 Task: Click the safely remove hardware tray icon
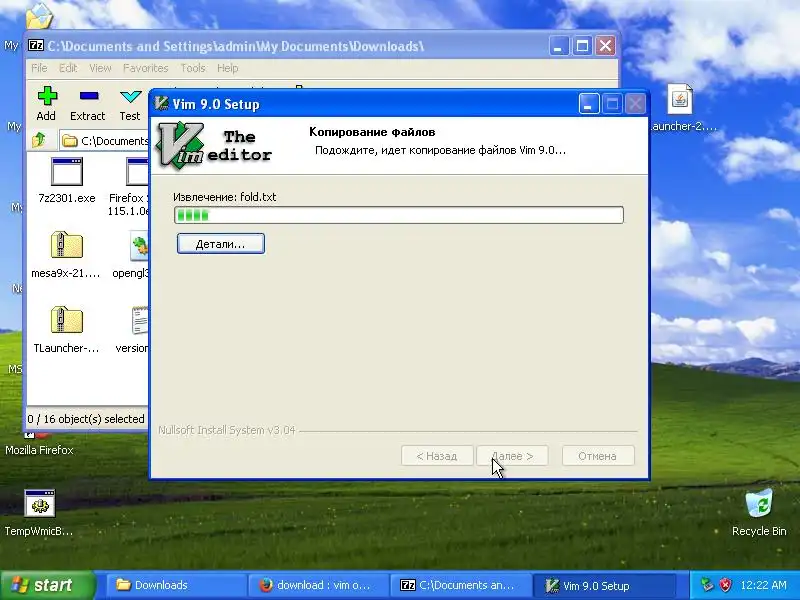[707, 585]
